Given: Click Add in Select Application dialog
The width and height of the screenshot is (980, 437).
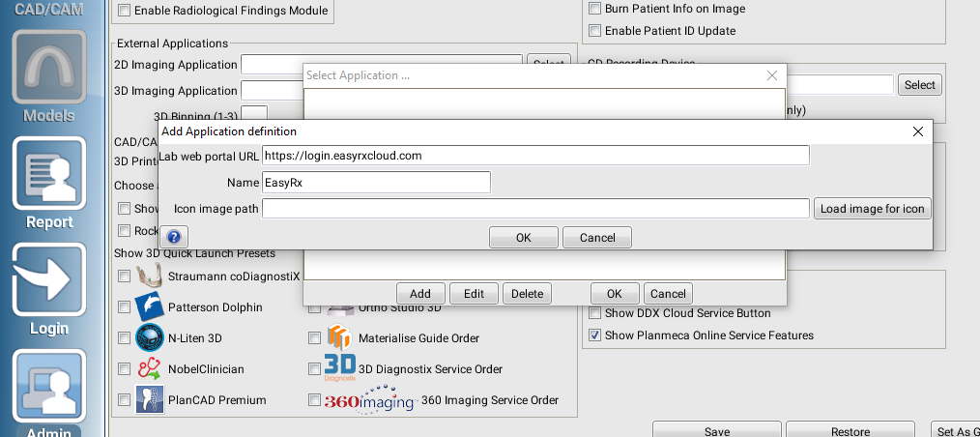Looking at the screenshot, I should (420, 293).
